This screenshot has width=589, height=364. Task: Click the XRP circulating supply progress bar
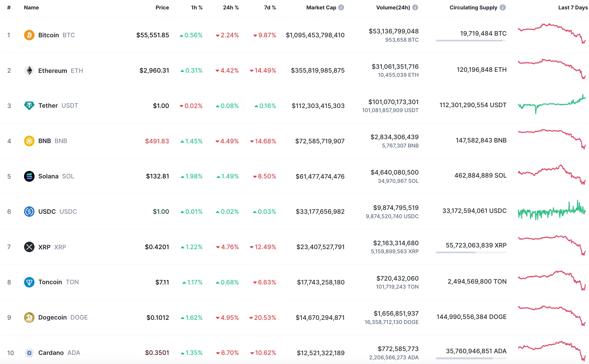[x=471, y=252]
